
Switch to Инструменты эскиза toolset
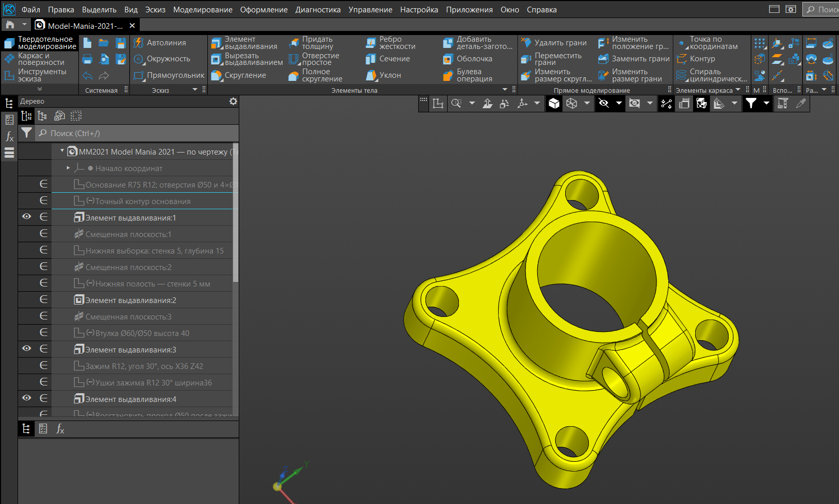coord(40,75)
